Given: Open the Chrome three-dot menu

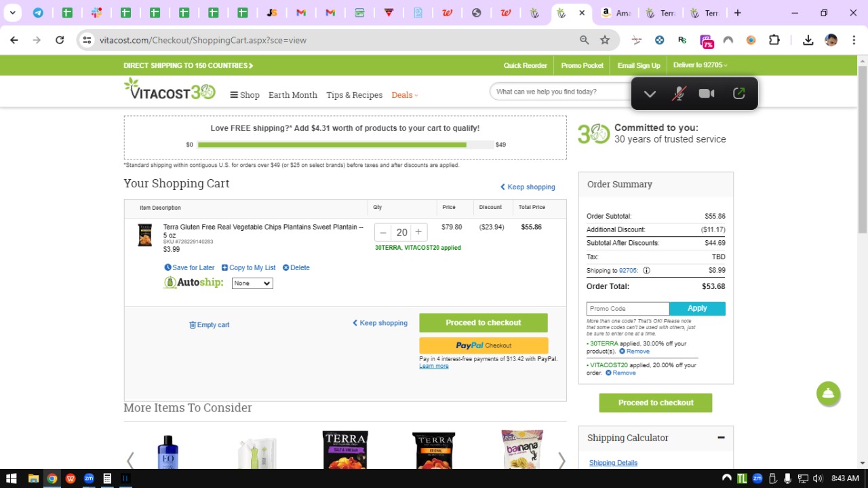Looking at the screenshot, I should pos(854,40).
